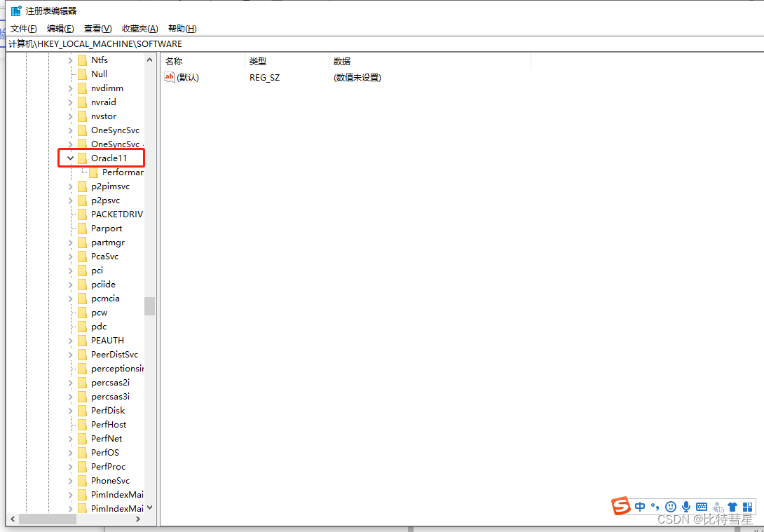Screen dimensions: 764x532
Task: Click the folder icon of PeerDistSvc key
Action: (82, 355)
